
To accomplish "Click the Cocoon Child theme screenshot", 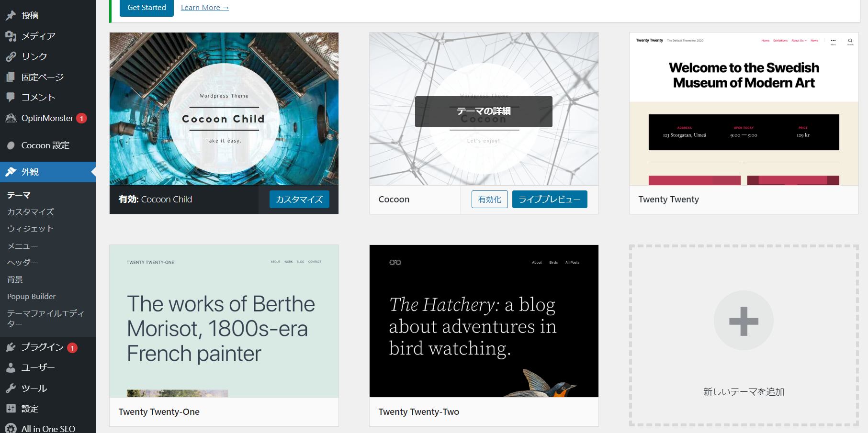I will pos(224,109).
